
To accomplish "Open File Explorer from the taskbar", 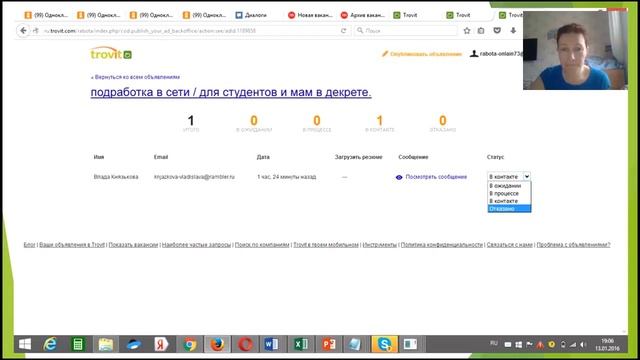I will [106, 344].
